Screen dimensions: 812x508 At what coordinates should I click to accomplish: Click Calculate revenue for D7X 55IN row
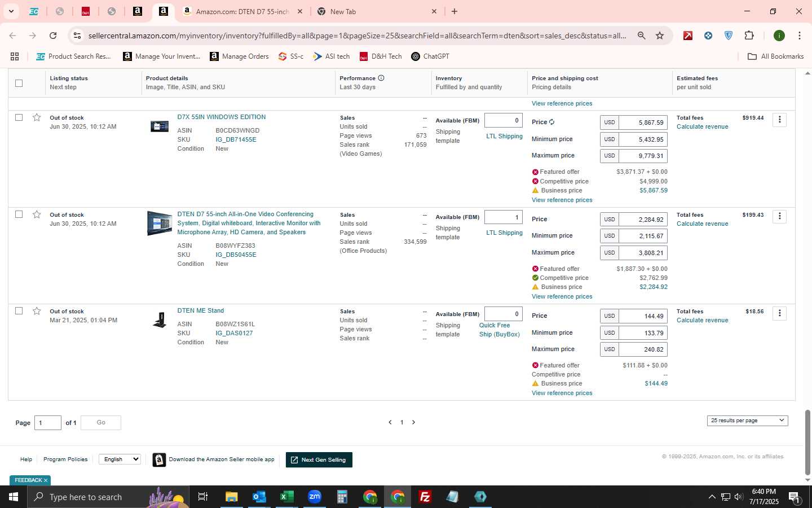click(702, 126)
